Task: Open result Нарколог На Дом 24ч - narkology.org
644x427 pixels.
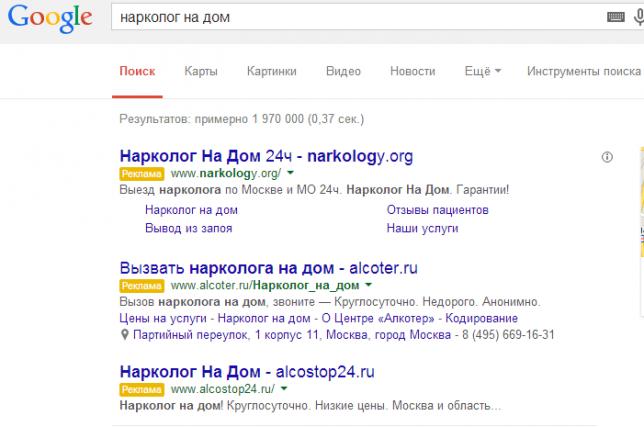Action: tap(266, 156)
